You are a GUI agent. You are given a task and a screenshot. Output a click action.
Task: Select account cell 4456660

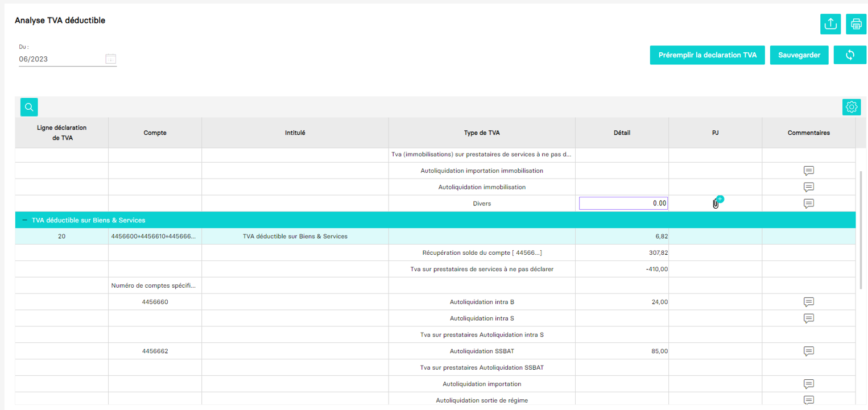(x=155, y=302)
